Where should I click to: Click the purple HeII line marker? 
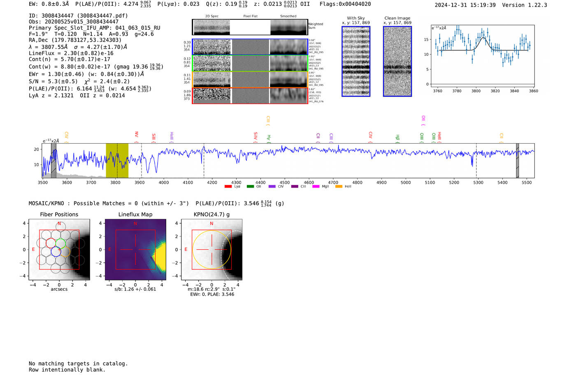(172, 137)
